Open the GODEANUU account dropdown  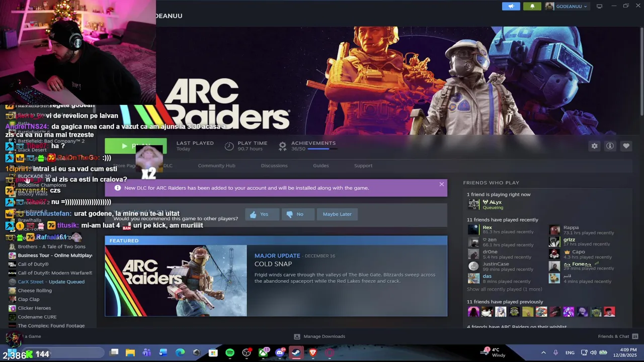point(567,6)
